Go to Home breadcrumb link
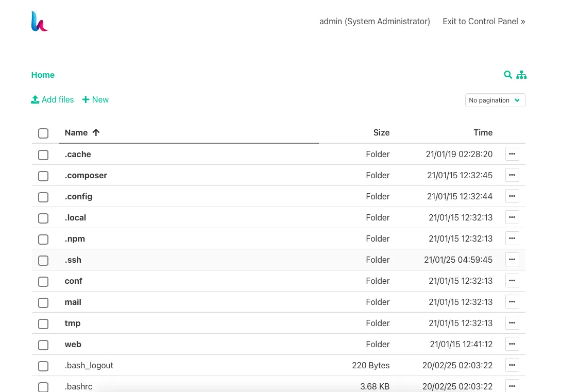 [43, 75]
